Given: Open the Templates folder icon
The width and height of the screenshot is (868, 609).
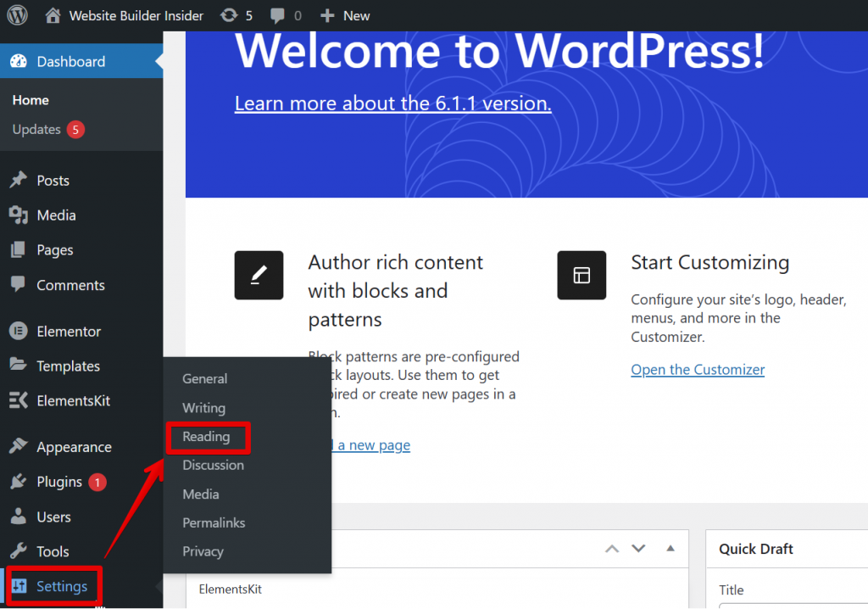Looking at the screenshot, I should point(19,366).
